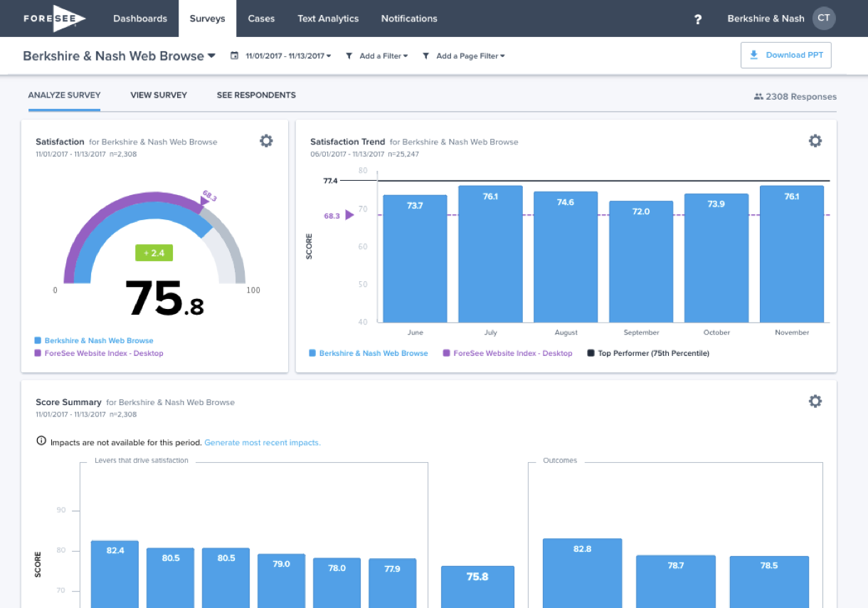Click the September 72.0 bar
868x608 pixels.
click(x=641, y=262)
